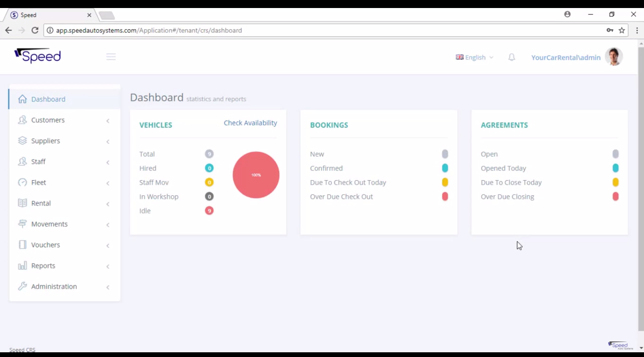Select the Fleet icon in the sidebar
The image size is (644, 357).
click(22, 183)
